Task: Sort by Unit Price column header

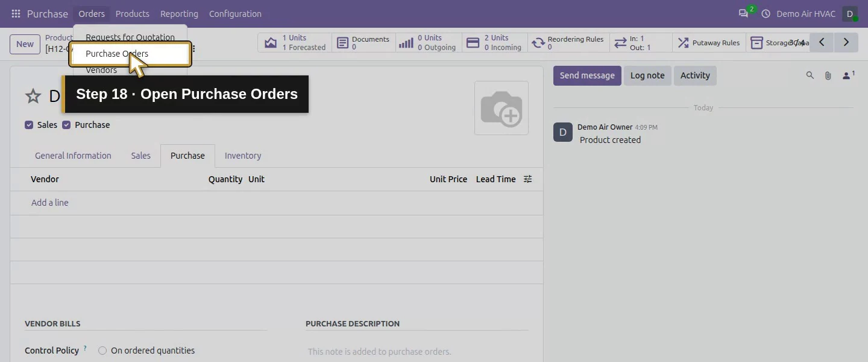Action: tap(448, 179)
